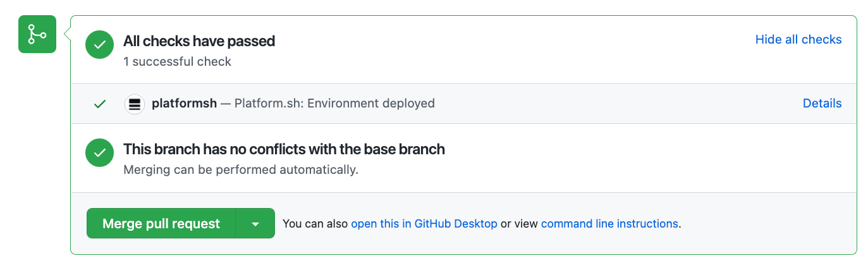Select the platformsh app name label
868x263 pixels.
tap(185, 103)
